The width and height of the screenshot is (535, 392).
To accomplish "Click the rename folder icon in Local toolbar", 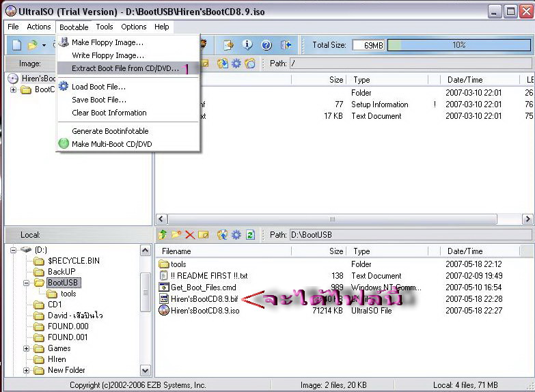I will (204, 235).
